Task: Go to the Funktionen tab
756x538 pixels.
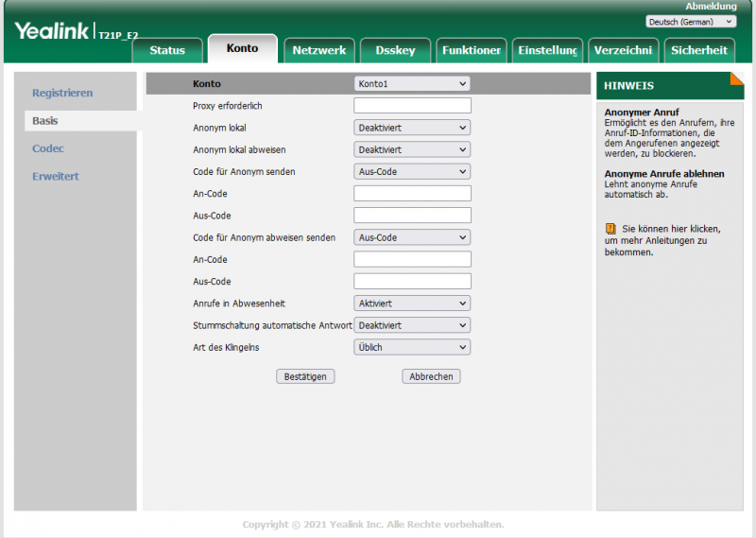Action: [x=472, y=50]
